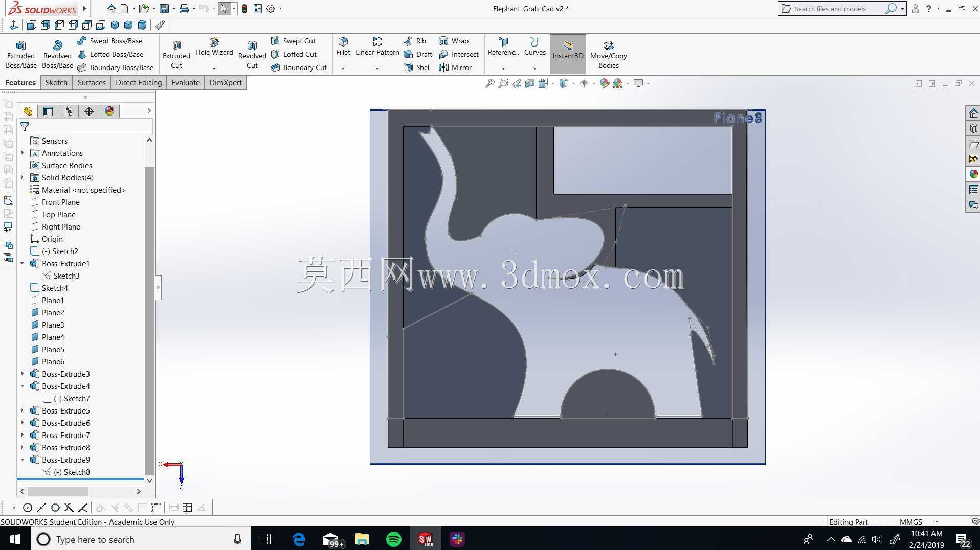Choose Boundary Boss/Base feature
This screenshot has height=550, width=980.
point(115,67)
